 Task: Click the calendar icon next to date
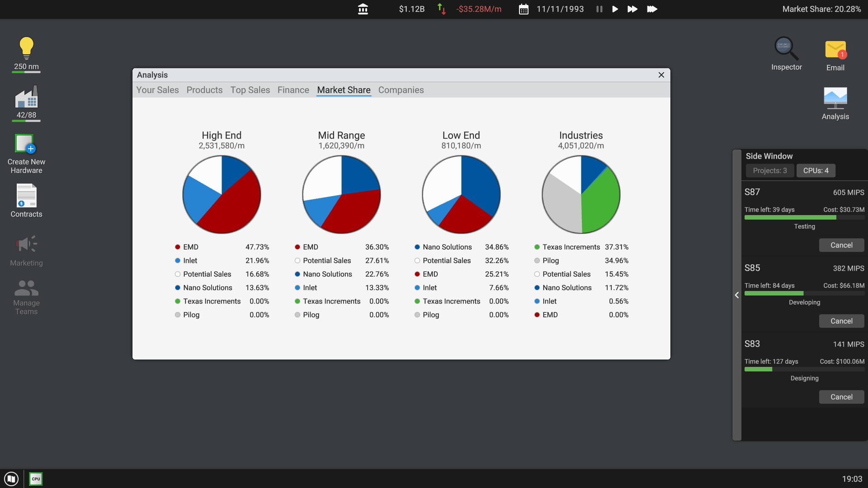(523, 9)
